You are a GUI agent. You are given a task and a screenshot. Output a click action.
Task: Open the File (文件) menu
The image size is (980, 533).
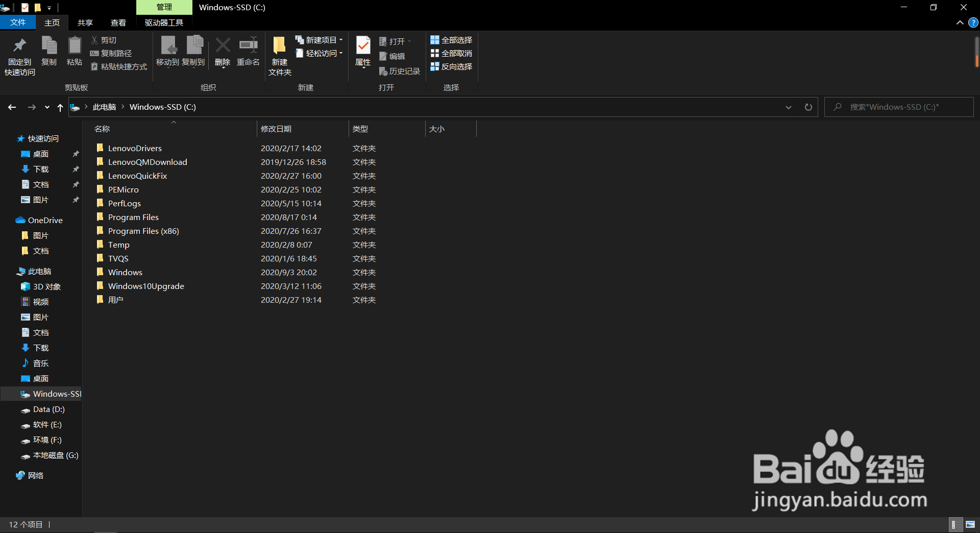click(18, 22)
